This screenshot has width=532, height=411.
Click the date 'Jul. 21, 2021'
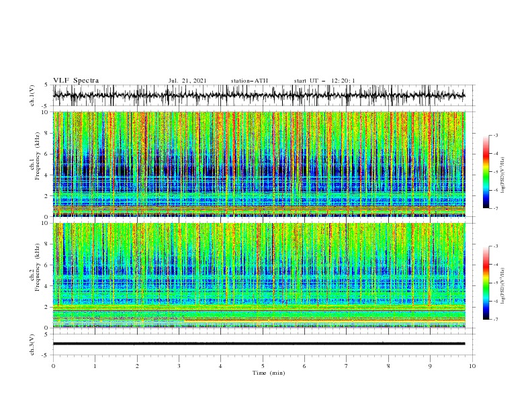187,81
